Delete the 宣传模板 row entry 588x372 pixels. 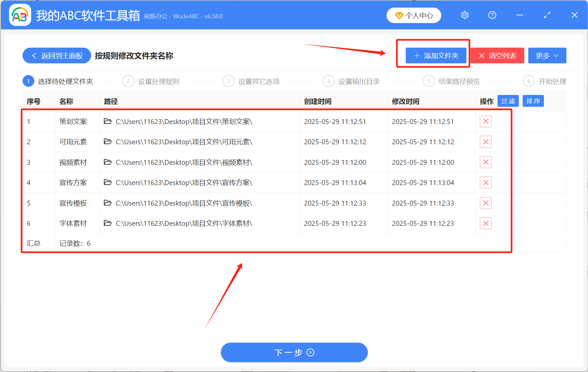(486, 203)
